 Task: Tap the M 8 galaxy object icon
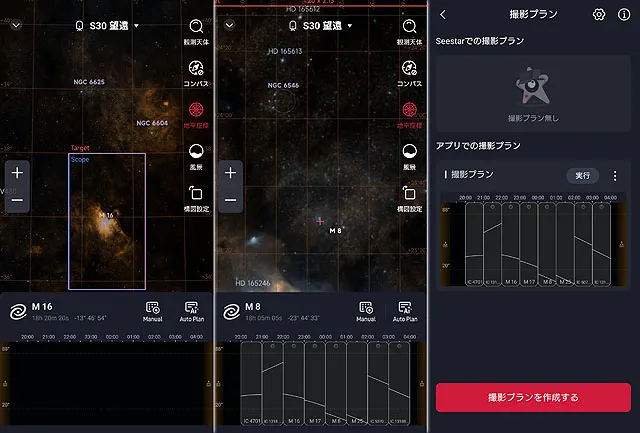pos(231,312)
